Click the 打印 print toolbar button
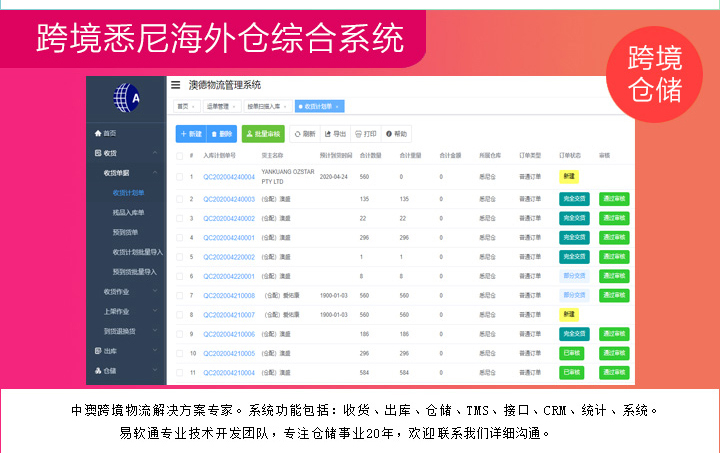720x453 pixels. [365, 133]
